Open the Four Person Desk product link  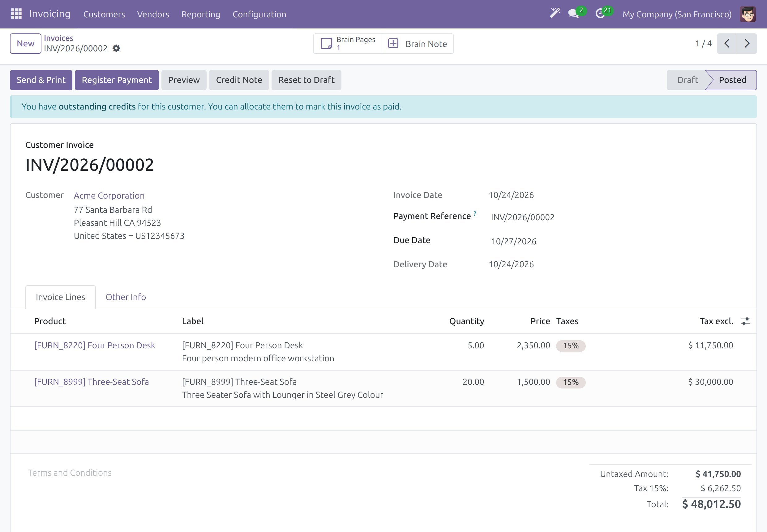[95, 345]
